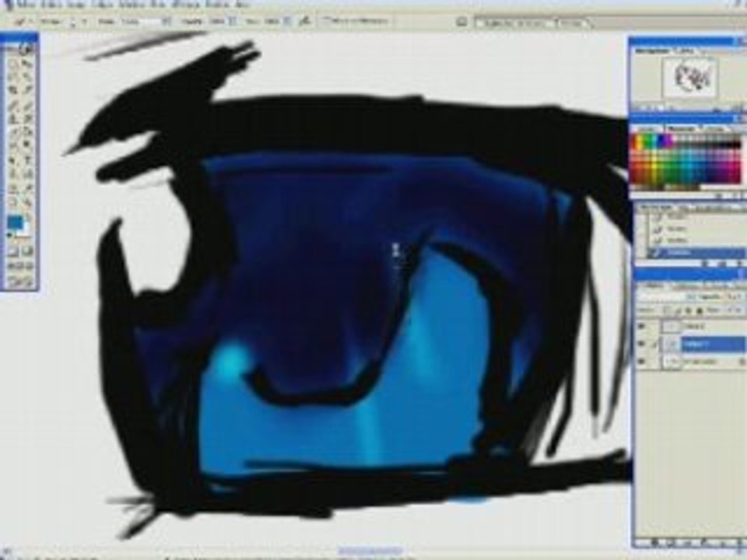Open the Tool Preset picker in options
Image resolution: width=747 pixels, height=560 pixels.
[x=20, y=22]
